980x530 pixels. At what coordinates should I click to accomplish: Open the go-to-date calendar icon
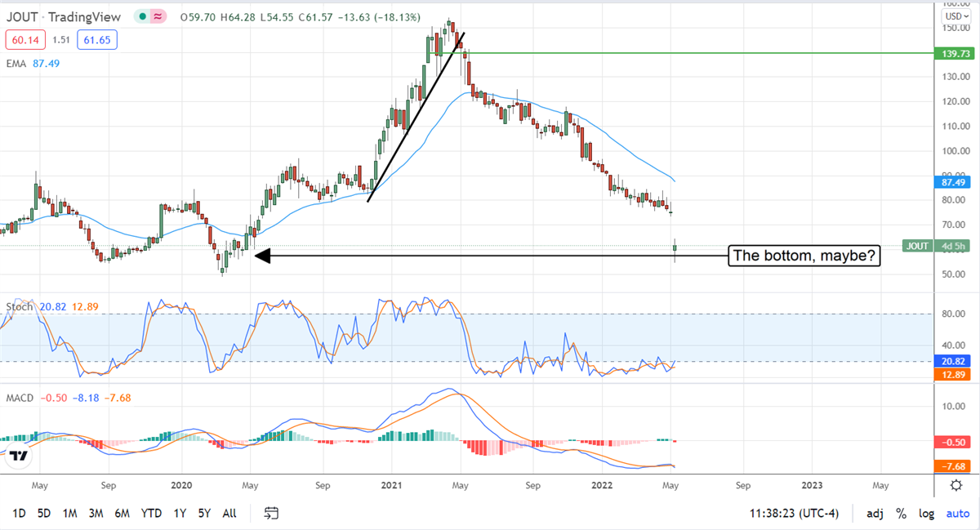point(272,514)
